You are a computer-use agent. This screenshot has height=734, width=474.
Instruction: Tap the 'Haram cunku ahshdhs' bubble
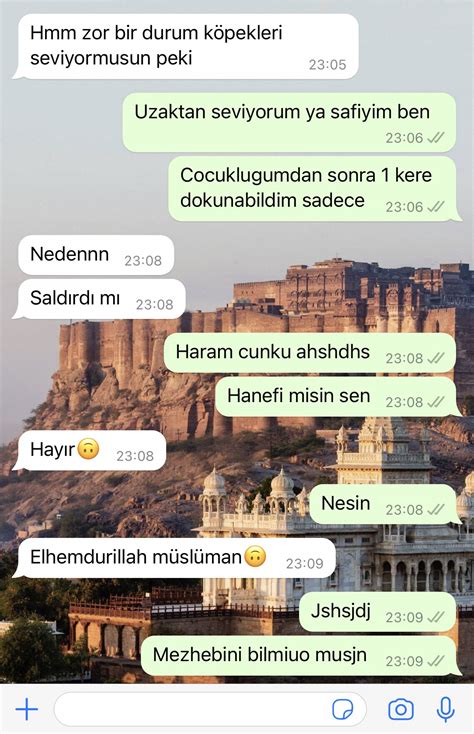[310, 353]
